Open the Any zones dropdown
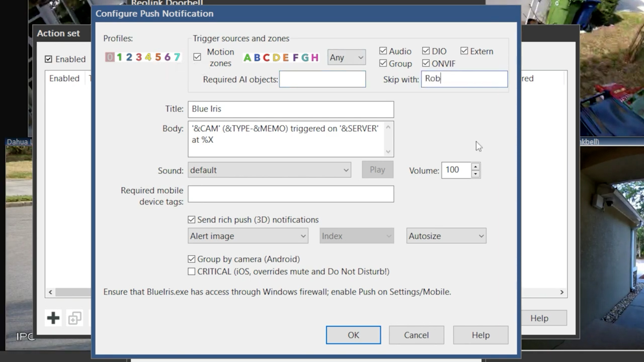Viewport: 644px width, 362px height. (x=346, y=57)
